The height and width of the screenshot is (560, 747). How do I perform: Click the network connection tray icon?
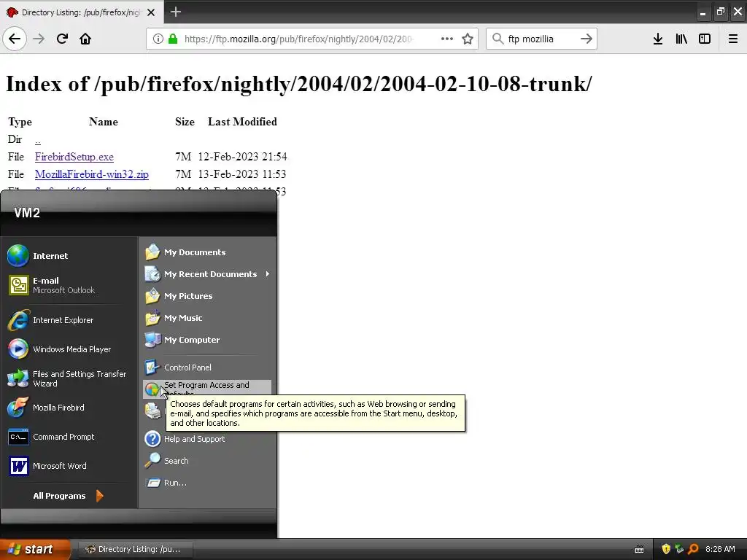(x=679, y=549)
